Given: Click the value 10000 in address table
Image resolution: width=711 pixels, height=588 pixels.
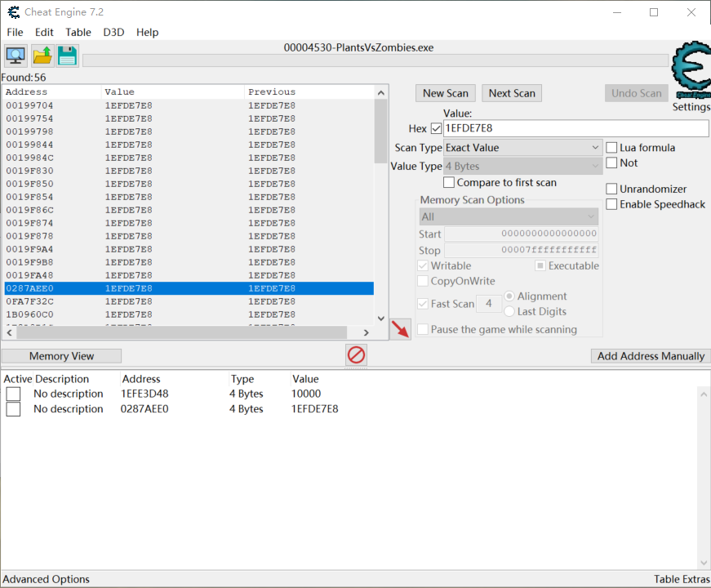Looking at the screenshot, I should click(306, 394).
